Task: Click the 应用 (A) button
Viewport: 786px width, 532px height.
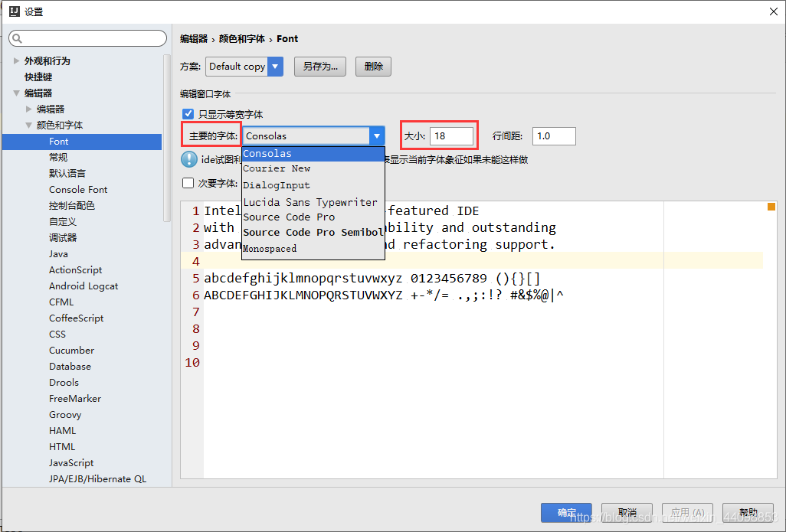Action: click(x=687, y=512)
